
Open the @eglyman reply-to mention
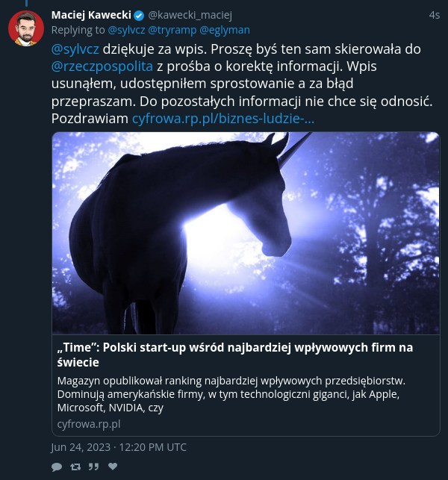pyautogui.click(x=225, y=30)
